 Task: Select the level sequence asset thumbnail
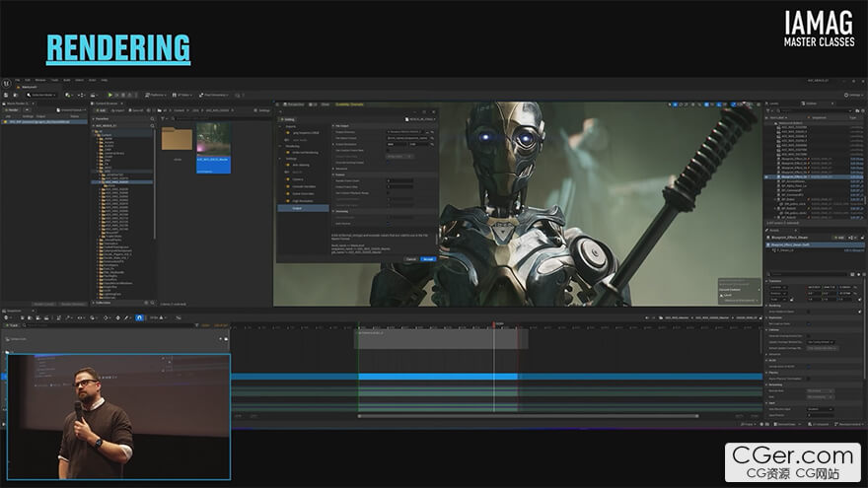point(214,147)
